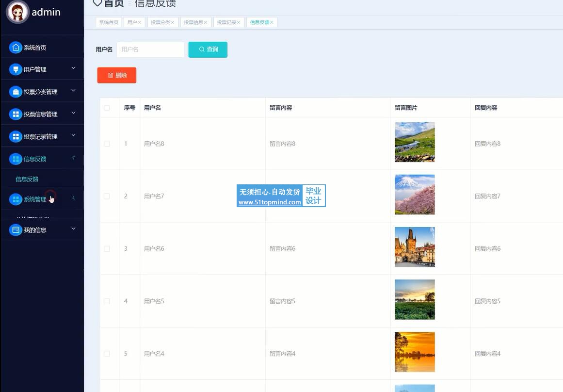The height and width of the screenshot is (392, 563).
Task: Check the row for 用户名7
Action: pyautogui.click(x=107, y=196)
